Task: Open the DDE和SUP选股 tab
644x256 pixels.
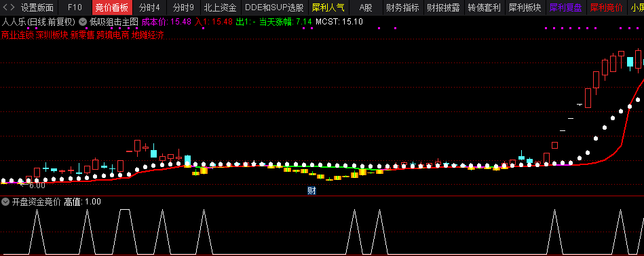Action: (274, 7)
